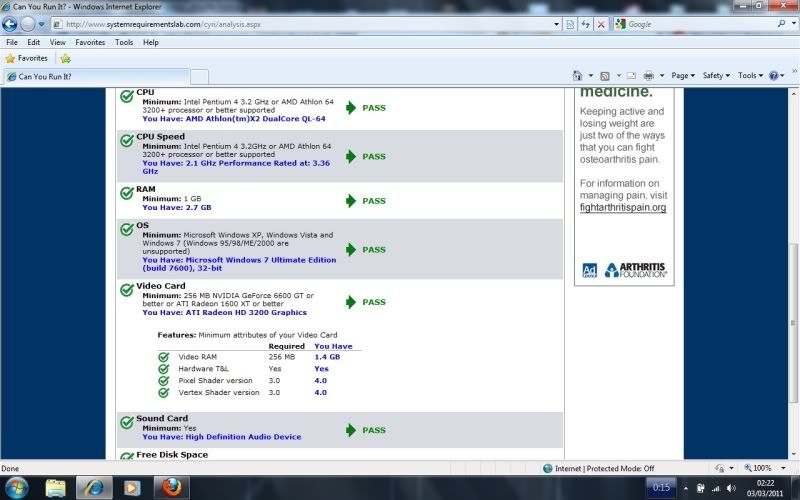This screenshot has height=500, width=800.
Task: Go back with the browser Back arrow
Action: (10, 24)
